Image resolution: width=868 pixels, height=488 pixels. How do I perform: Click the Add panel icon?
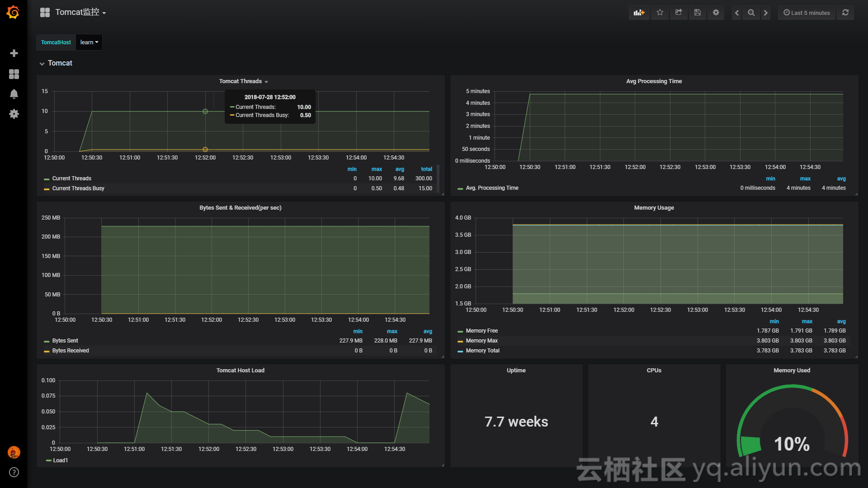pos(639,13)
